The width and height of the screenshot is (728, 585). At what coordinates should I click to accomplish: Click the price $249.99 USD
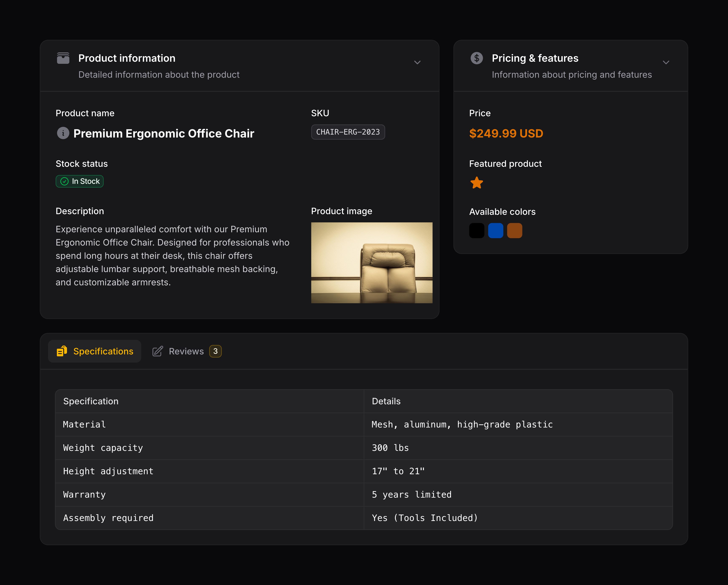506,133
